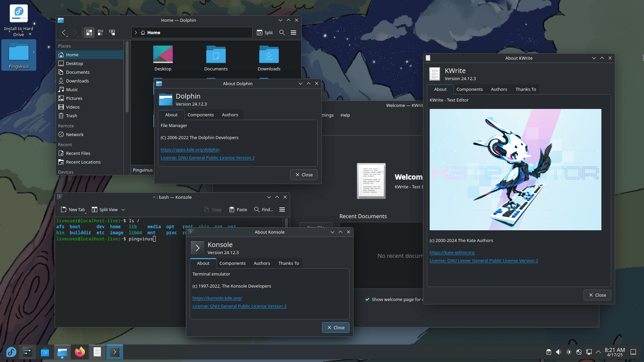Screen dimensions: 644x362
Task: Switch to Authors tab in About Dolphin
Action: [x=230, y=115]
